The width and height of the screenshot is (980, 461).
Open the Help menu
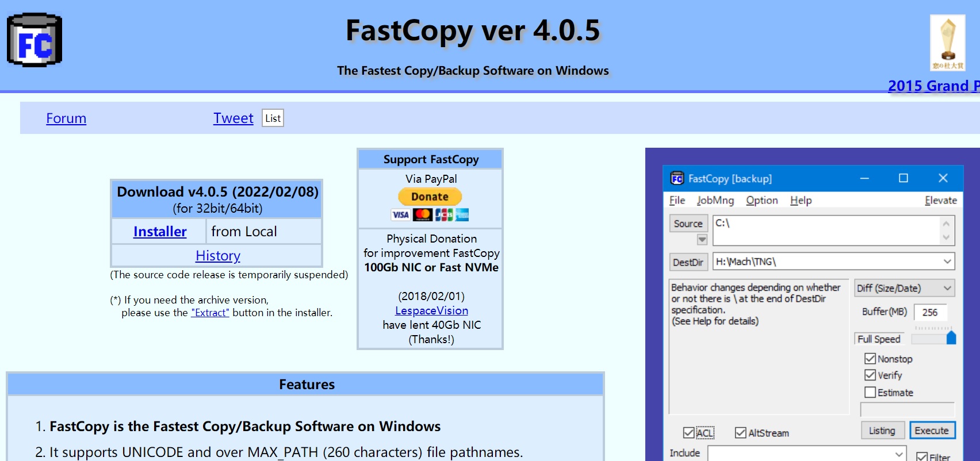pyautogui.click(x=801, y=200)
